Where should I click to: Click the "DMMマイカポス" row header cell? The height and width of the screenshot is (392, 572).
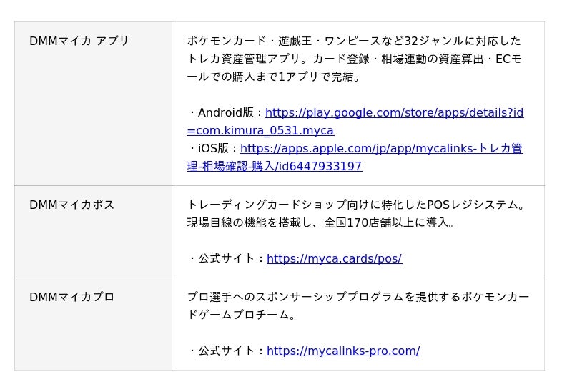[71, 205]
